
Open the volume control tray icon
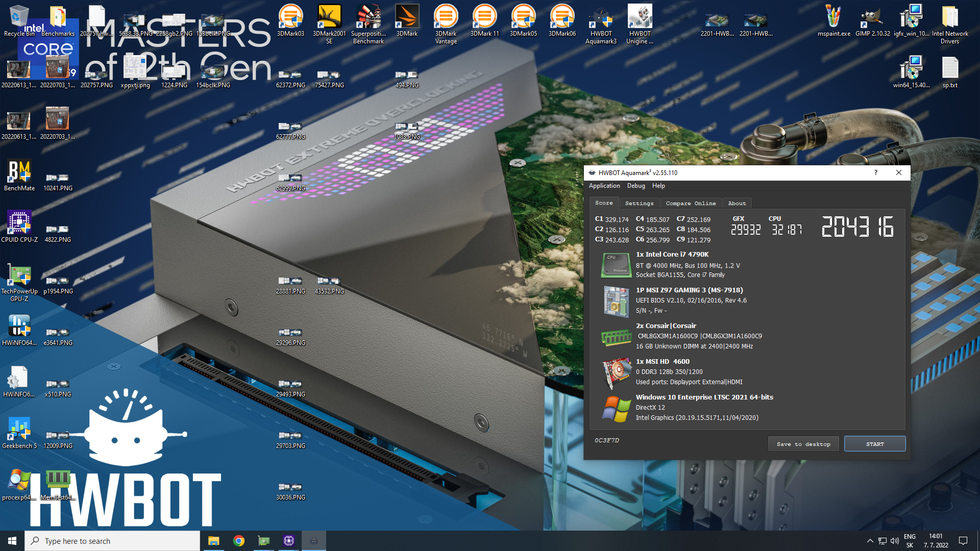pyautogui.click(x=895, y=541)
